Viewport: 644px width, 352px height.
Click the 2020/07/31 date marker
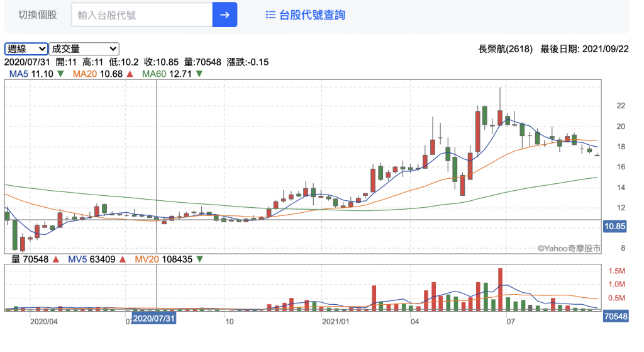pyautogui.click(x=154, y=318)
